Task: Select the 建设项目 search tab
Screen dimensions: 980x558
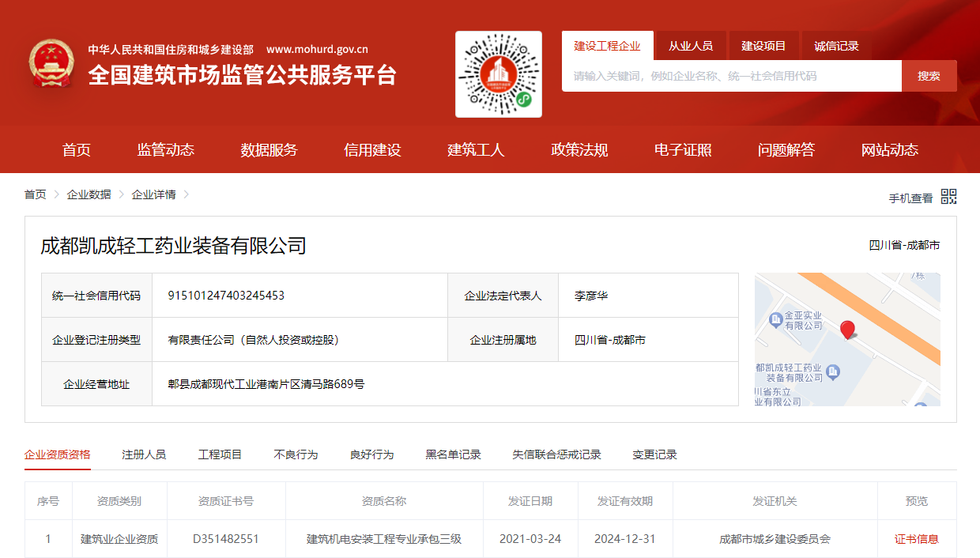Action: pos(763,46)
